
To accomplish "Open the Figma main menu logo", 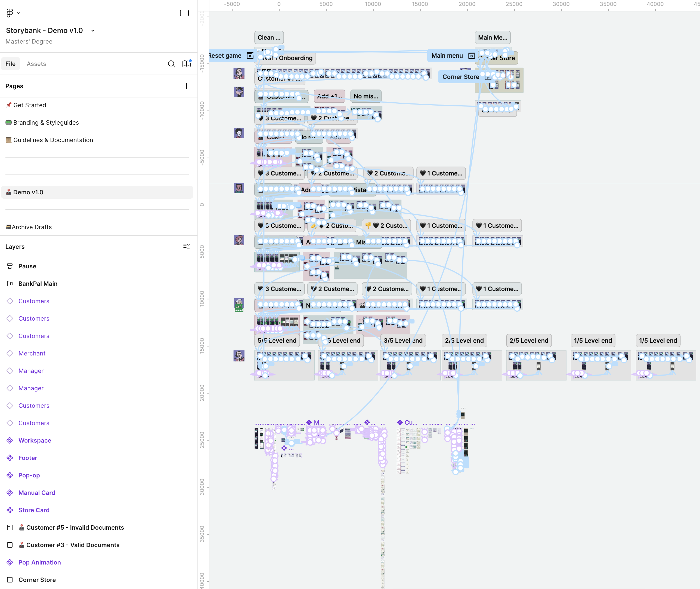I will (9, 13).
